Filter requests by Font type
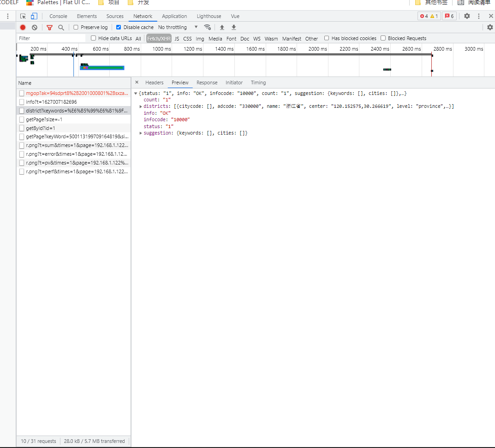 pos(231,39)
